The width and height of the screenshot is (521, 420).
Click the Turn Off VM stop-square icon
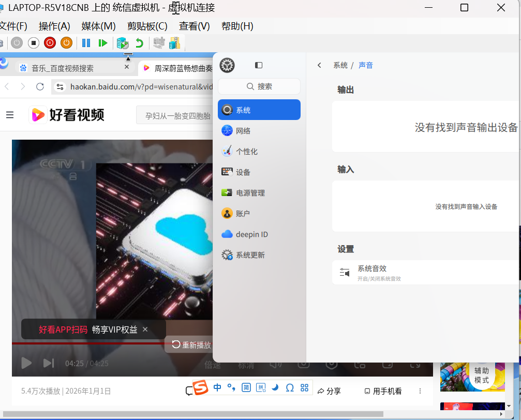(33, 43)
